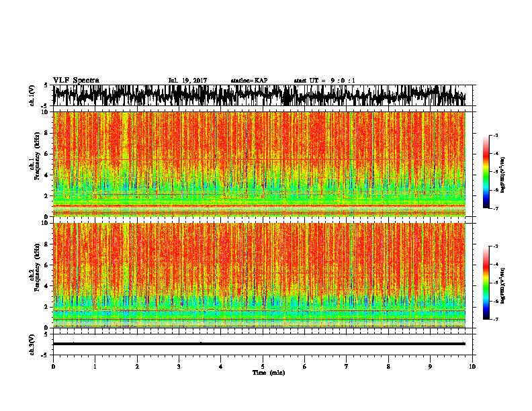Click the ch.1 colorbar log(PSD) unit label

tap(503, 175)
